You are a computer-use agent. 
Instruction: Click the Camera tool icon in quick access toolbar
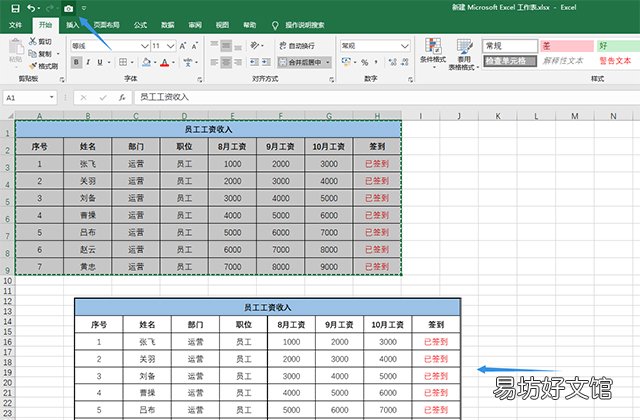click(69, 8)
